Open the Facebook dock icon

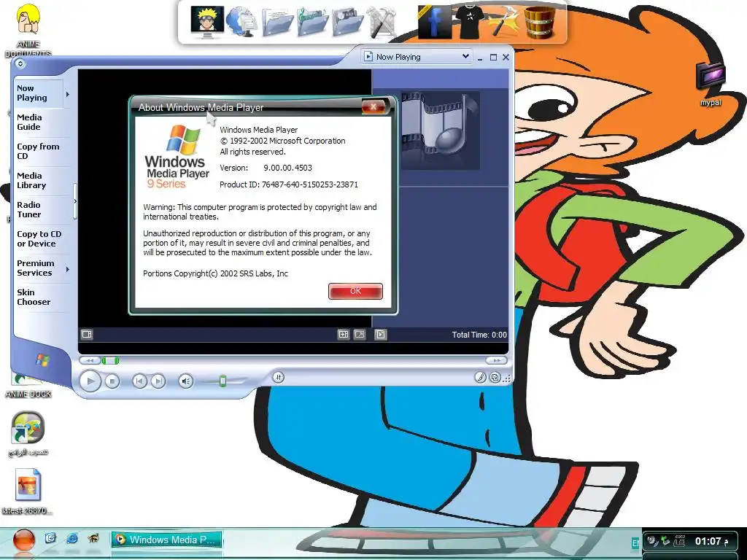pos(434,22)
